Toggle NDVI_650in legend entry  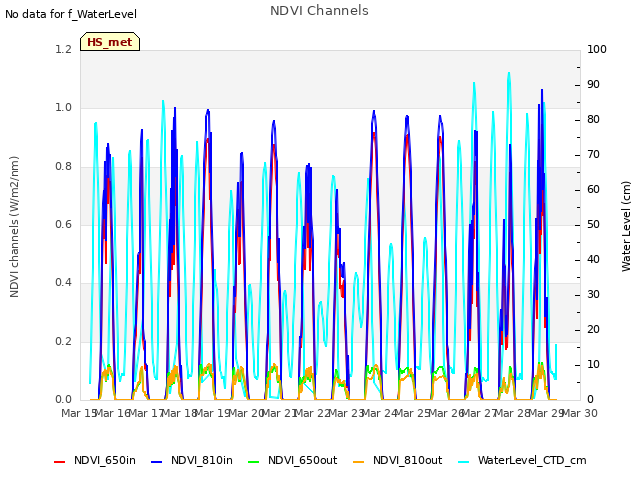95,460
